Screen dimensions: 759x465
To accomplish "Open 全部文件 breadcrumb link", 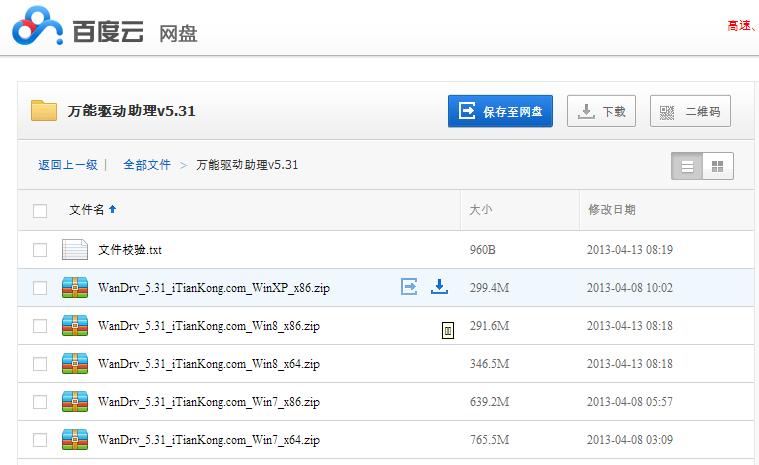I will click(x=147, y=165).
